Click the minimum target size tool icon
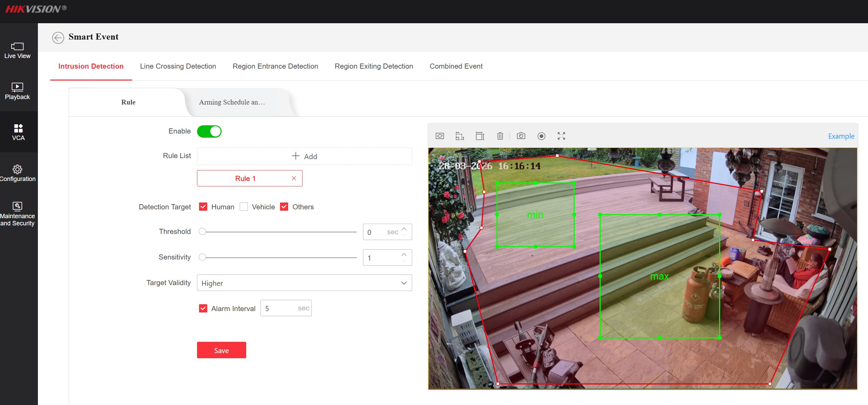This screenshot has width=868, height=405. pyautogui.click(x=460, y=136)
